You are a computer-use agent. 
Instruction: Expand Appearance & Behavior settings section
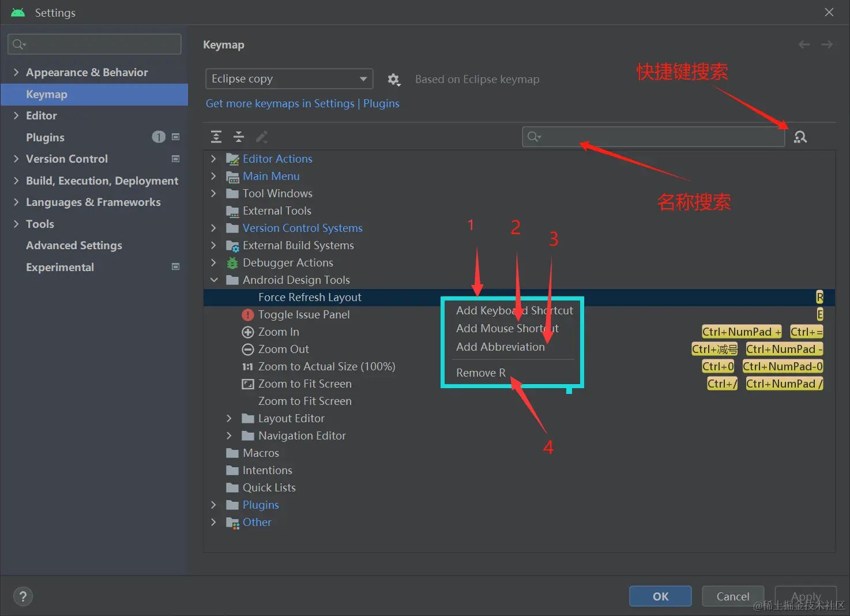pos(16,72)
